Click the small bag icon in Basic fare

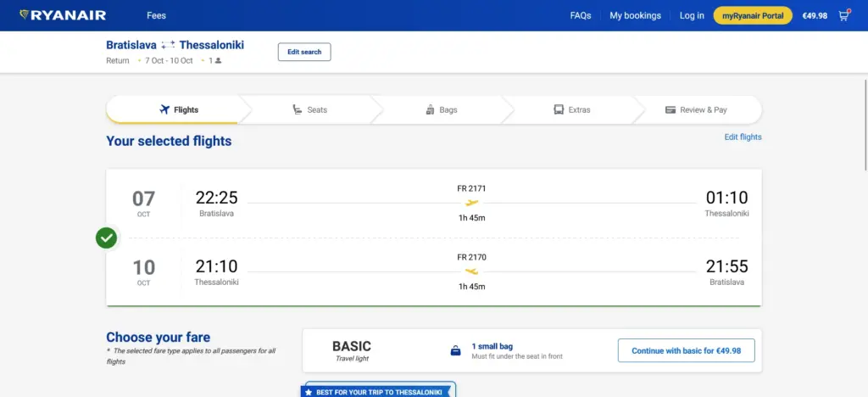[455, 351]
